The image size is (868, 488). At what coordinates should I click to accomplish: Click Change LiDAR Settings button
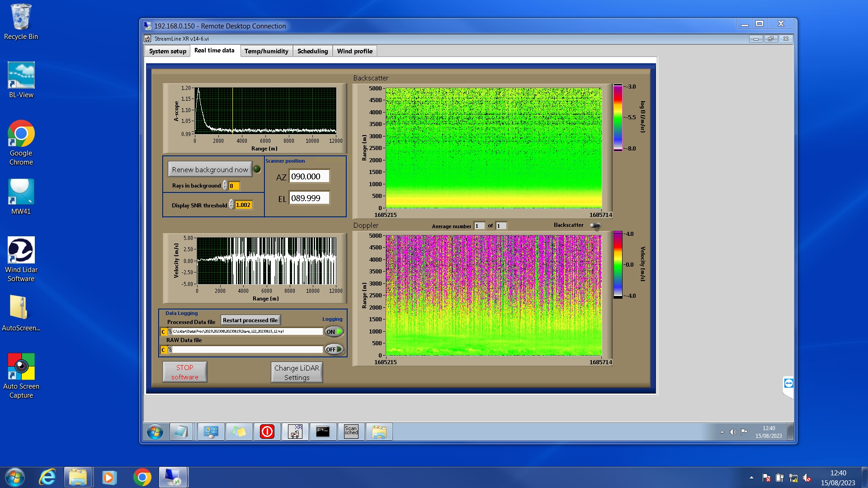(297, 372)
